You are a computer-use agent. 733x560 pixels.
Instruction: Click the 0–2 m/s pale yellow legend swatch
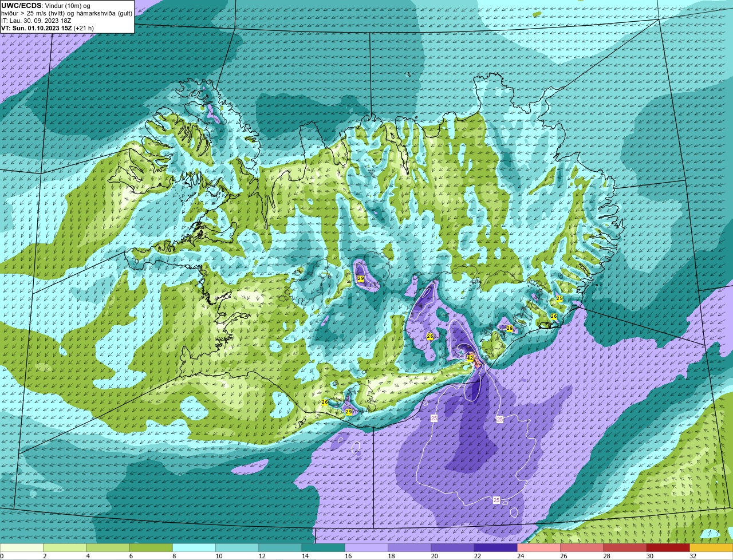coord(21,547)
